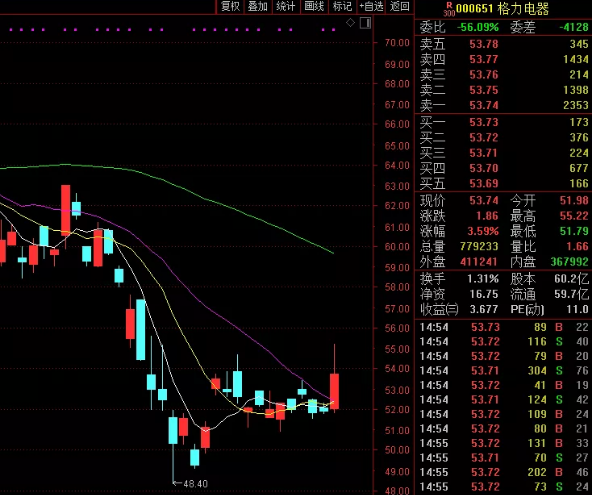
Task: Select the 000651 格力电器 stock title
Action: pos(502,9)
